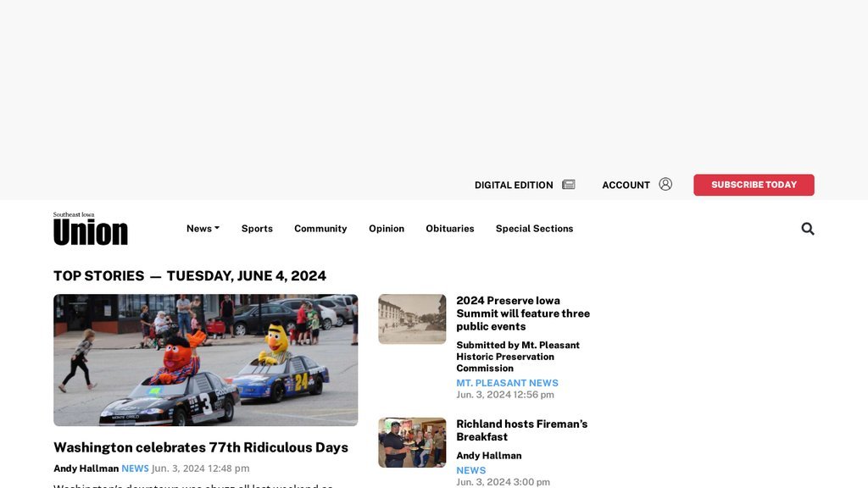Click the NEWS tag under Fireman's Breakfast
The image size is (868, 488).
click(471, 470)
